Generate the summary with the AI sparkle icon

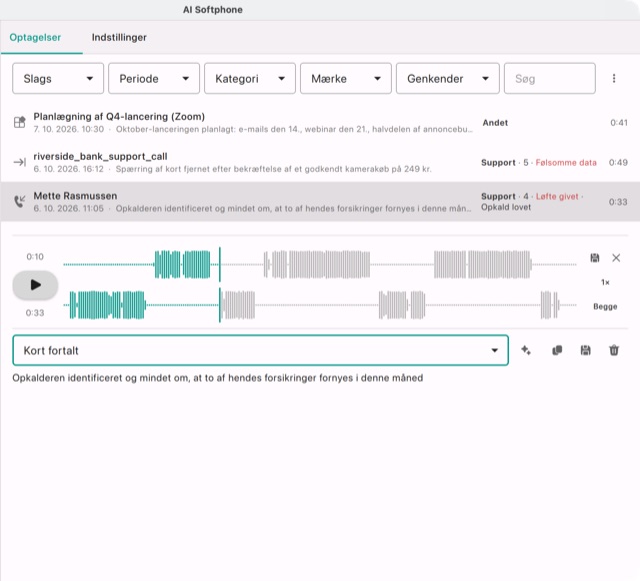point(526,350)
